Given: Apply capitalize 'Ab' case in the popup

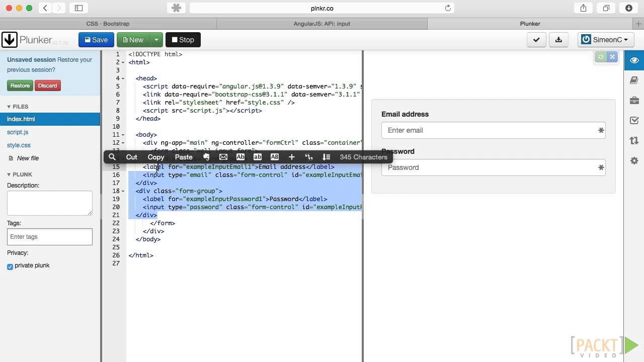Looking at the screenshot, I should [x=240, y=157].
